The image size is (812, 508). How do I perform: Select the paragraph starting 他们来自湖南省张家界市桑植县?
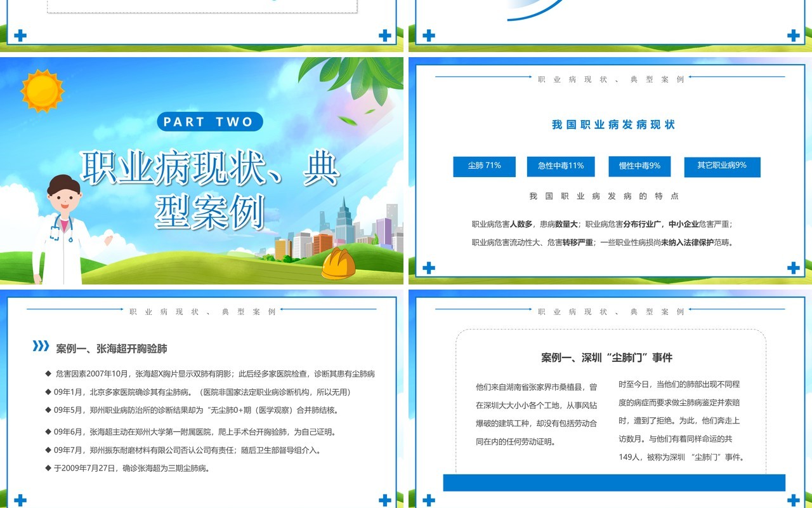click(x=537, y=414)
